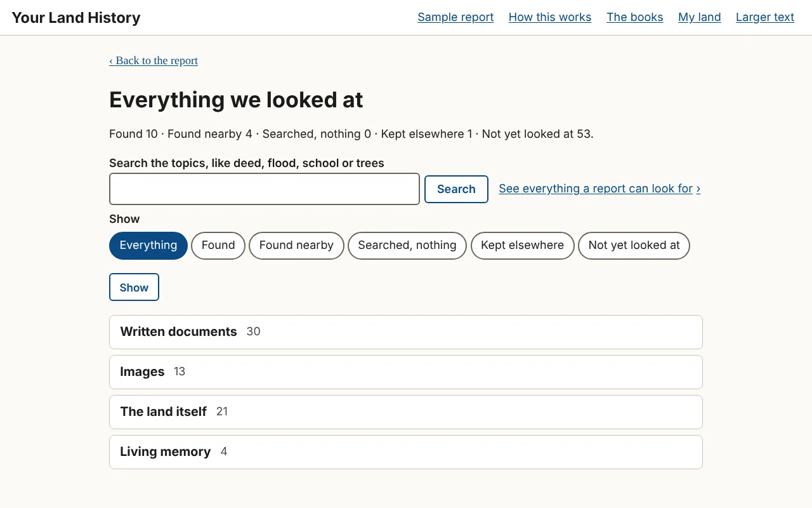Screen dimensions: 812x508
Task: Select the Searched, nothing filter
Action: [407, 246]
